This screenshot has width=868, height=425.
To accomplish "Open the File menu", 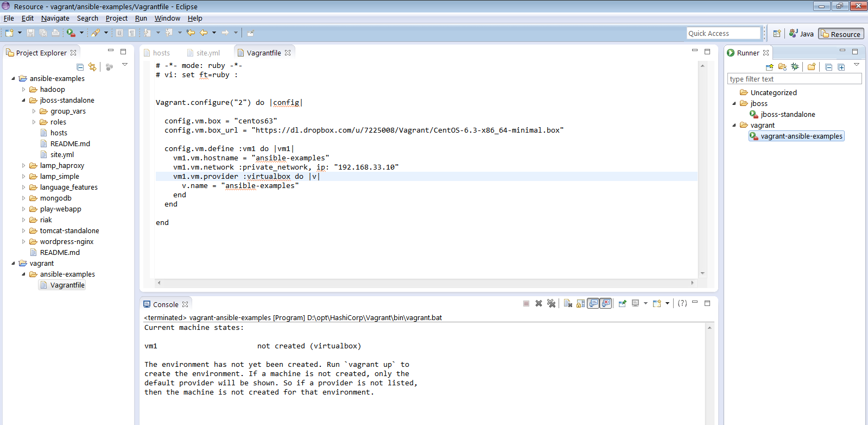I will pos(9,18).
